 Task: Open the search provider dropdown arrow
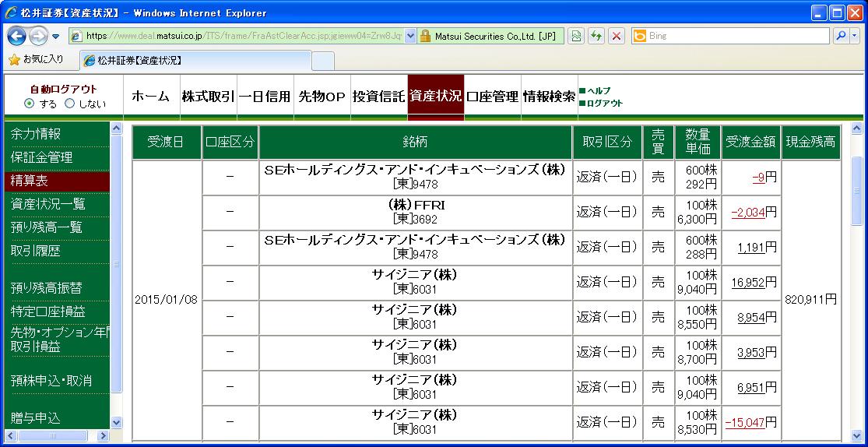pyautogui.click(x=854, y=36)
